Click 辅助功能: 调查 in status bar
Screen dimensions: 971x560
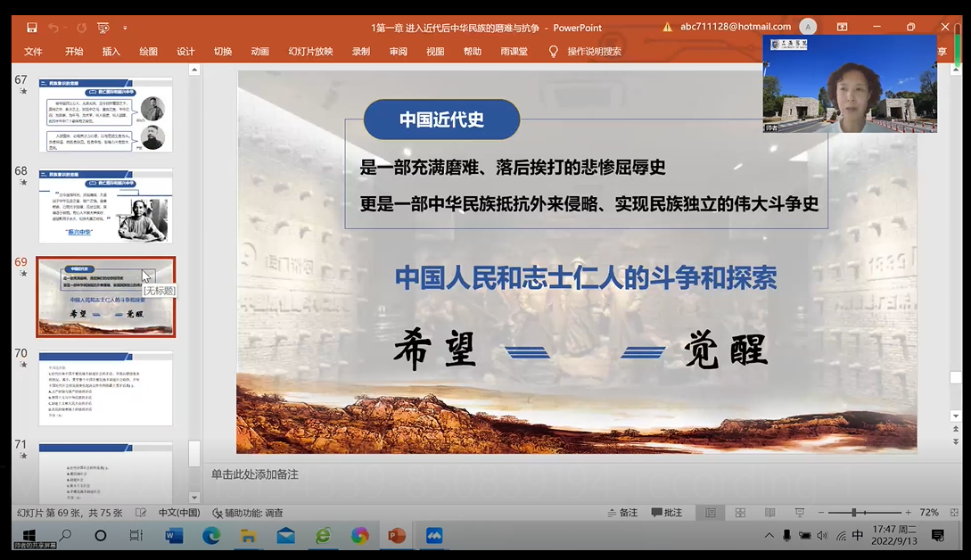[x=248, y=513]
